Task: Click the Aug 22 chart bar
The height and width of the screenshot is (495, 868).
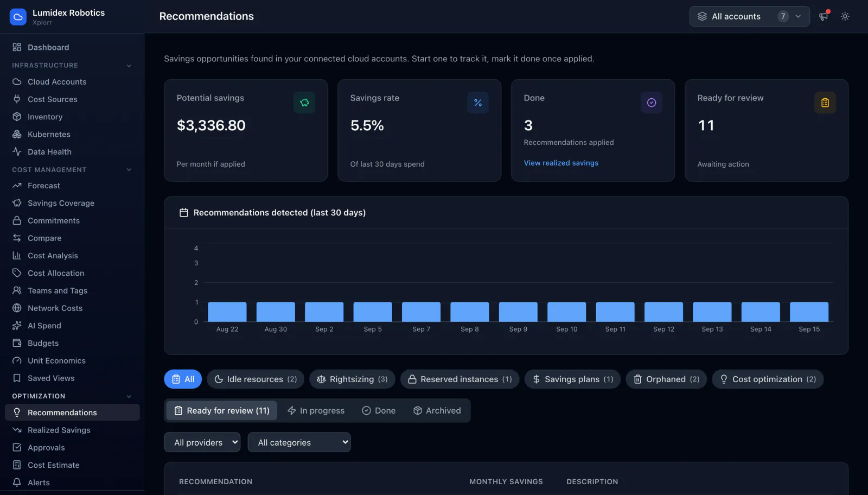Action: [227, 312]
